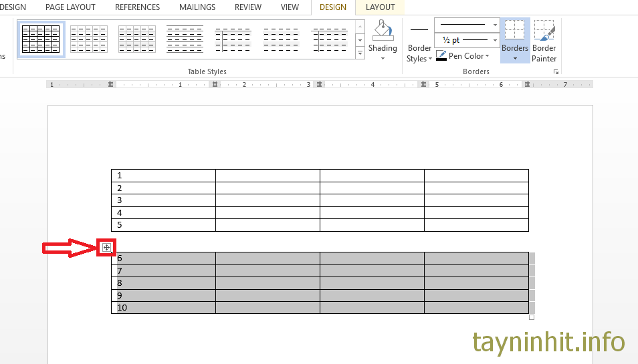Click the Shading paint bucket icon
Image resolution: width=638 pixels, height=364 pixels.
pos(383,30)
